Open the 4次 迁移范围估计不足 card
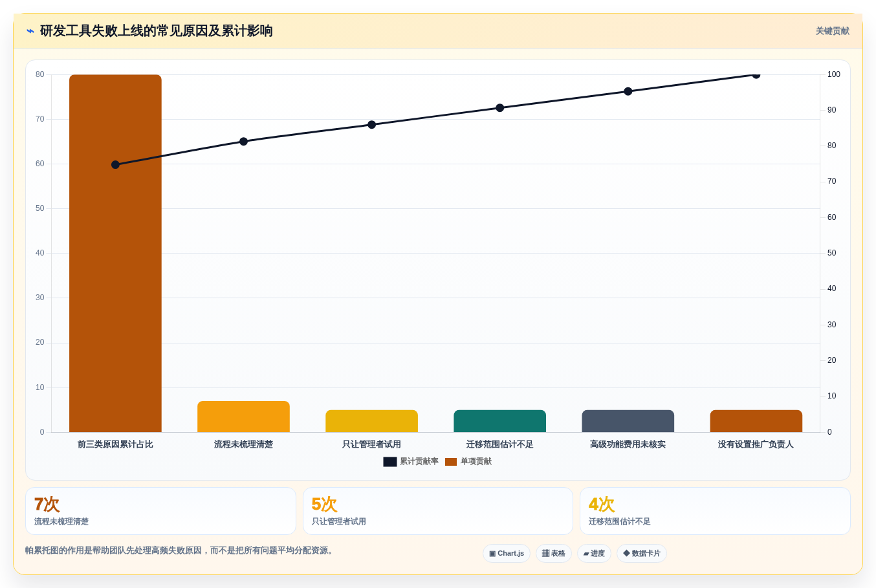Image resolution: width=876 pixels, height=588 pixels. click(x=715, y=511)
